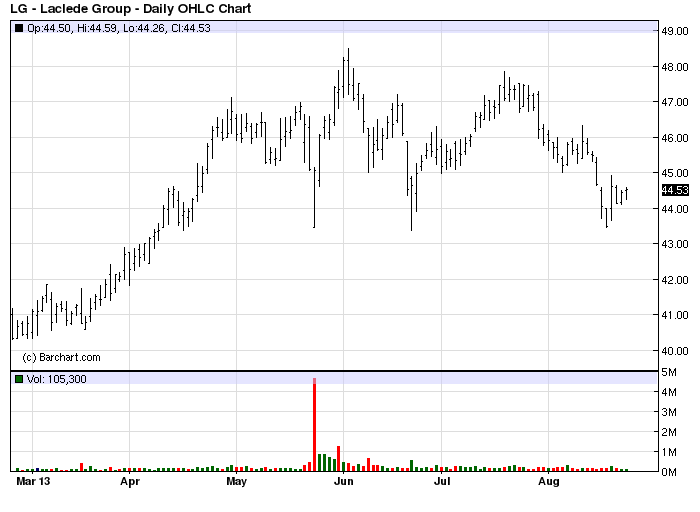Click the 'Vol: 105,300' volume label
This screenshot has width=700, height=512.
(57, 379)
